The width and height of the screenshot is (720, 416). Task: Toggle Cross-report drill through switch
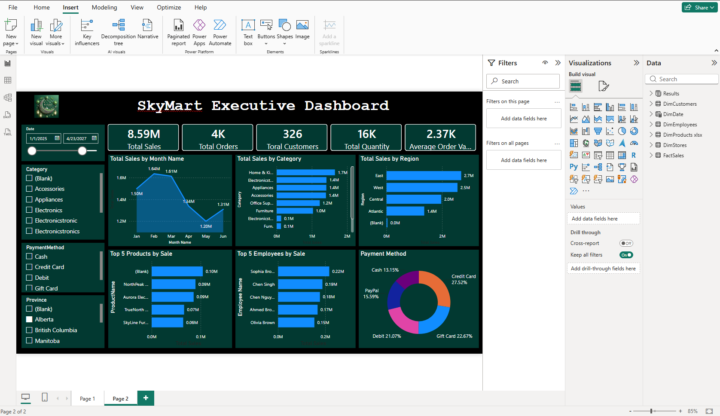coord(626,243)
